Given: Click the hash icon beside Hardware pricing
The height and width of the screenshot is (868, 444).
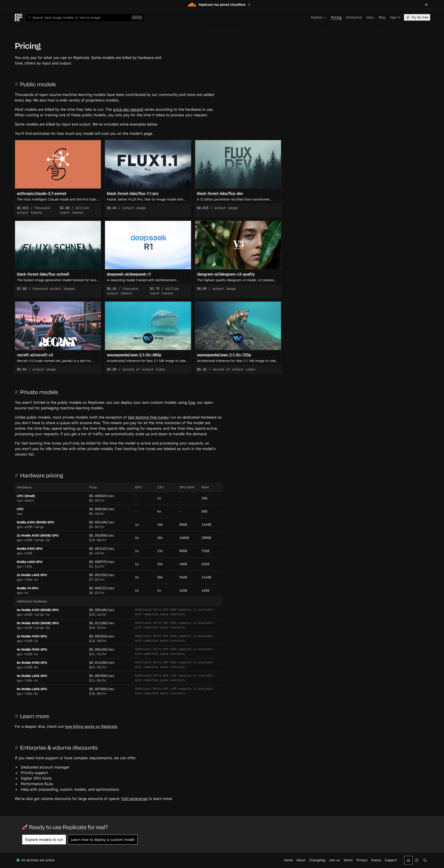Looking at the screenshot, I should (16, 476).
